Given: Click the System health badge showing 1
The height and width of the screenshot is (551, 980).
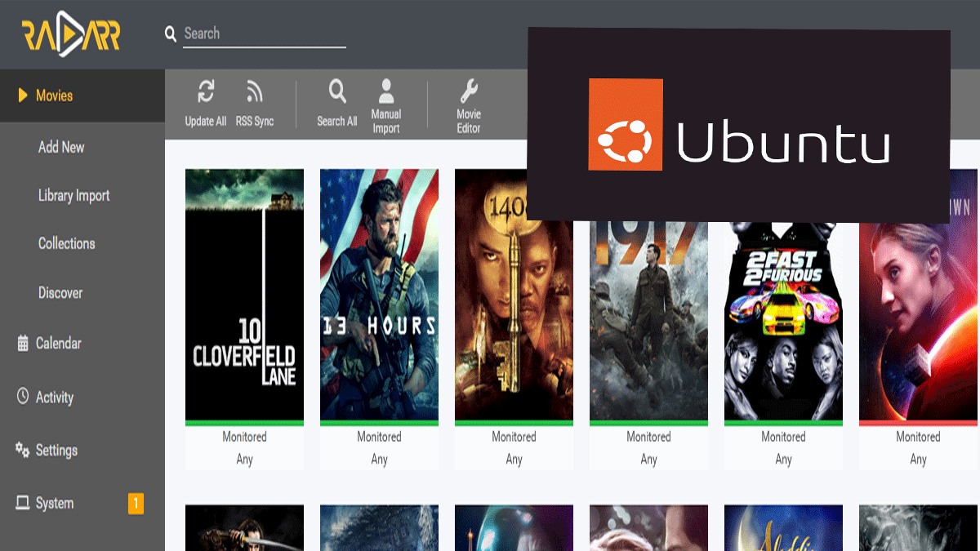Looking at the screenshot, I should pos(136,504).
